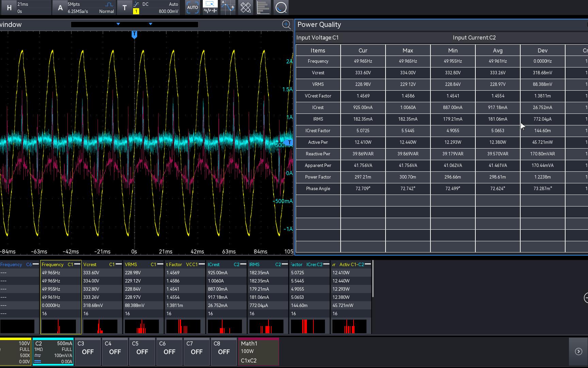Change the Normal acquisition mode
The image size is (588, 368).
[x=107, y=11]
